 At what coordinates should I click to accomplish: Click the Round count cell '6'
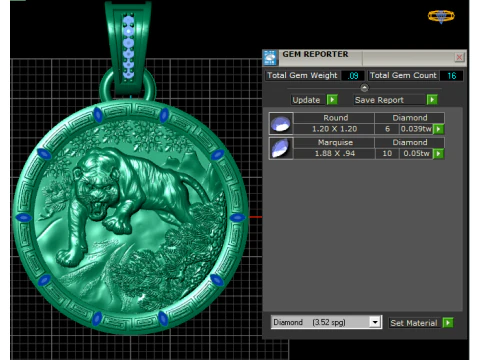click(387, 129)
